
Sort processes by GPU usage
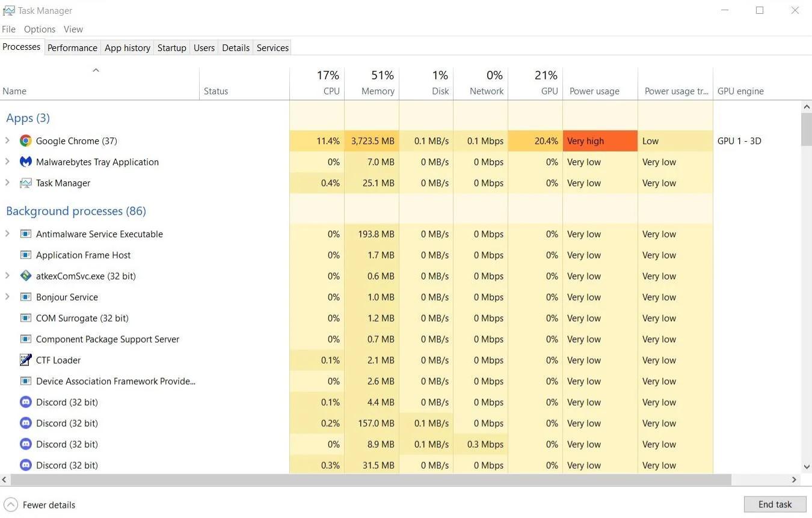pos(536,84)
